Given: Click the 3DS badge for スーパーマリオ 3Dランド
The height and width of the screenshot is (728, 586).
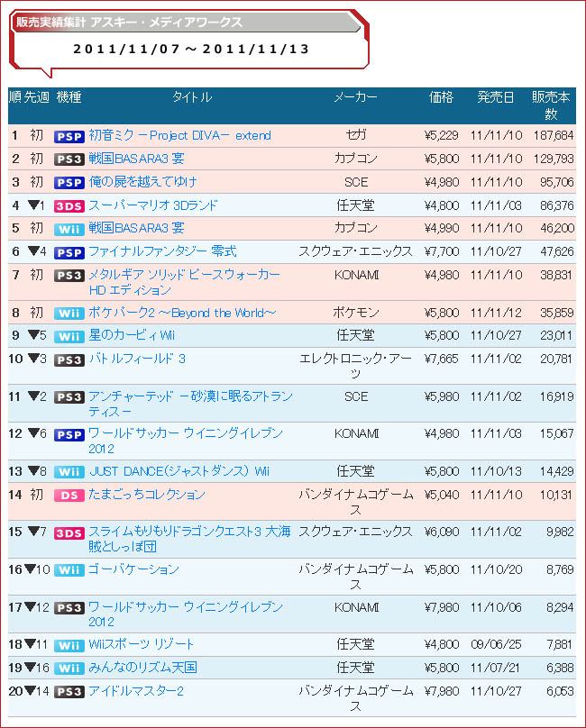Looking at the screenshot, I should pyautogui.click(x=69, y=206).
